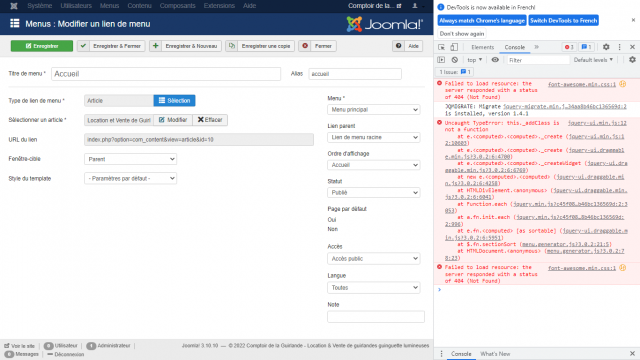Toggle the device toolbar icon
This screenshot has height=360, width=640.
(454, 47)
